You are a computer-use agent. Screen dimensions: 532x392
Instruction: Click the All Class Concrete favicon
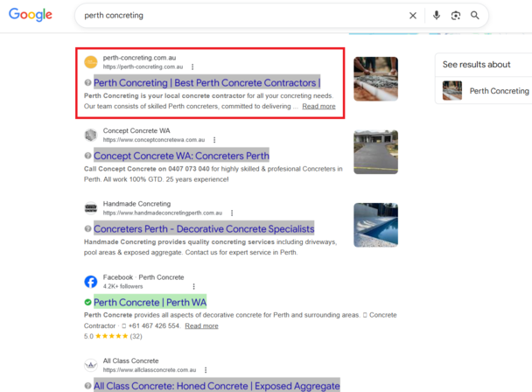91,365
